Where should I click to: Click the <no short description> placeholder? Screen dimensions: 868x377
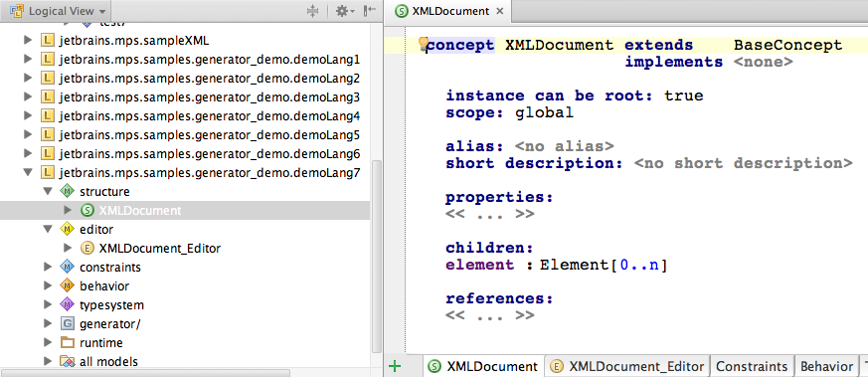[x=743, y=163]
